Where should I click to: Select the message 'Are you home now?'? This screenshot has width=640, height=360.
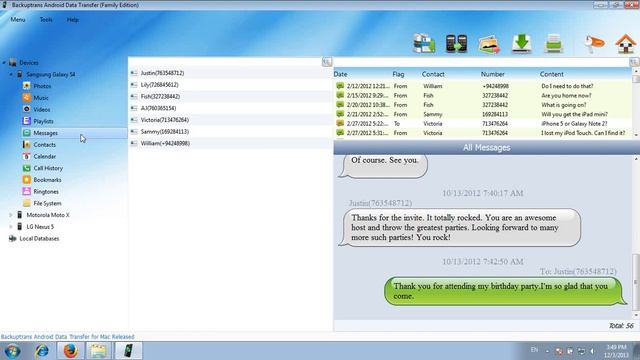(x=482, y=96)
